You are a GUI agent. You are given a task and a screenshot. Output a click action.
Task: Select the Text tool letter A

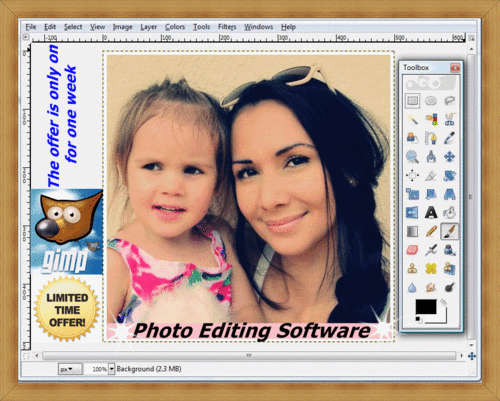(431, 213)
